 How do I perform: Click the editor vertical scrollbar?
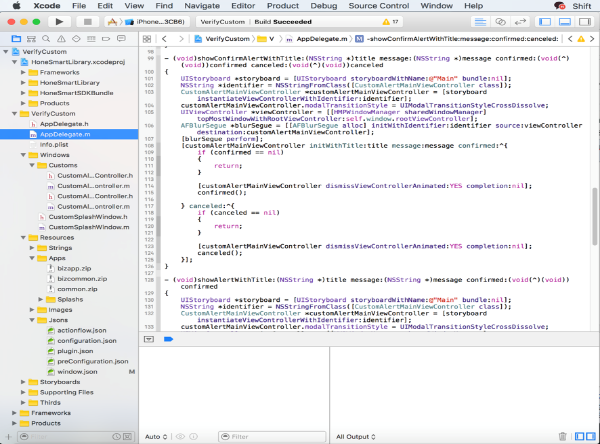[x=594, y=217]
